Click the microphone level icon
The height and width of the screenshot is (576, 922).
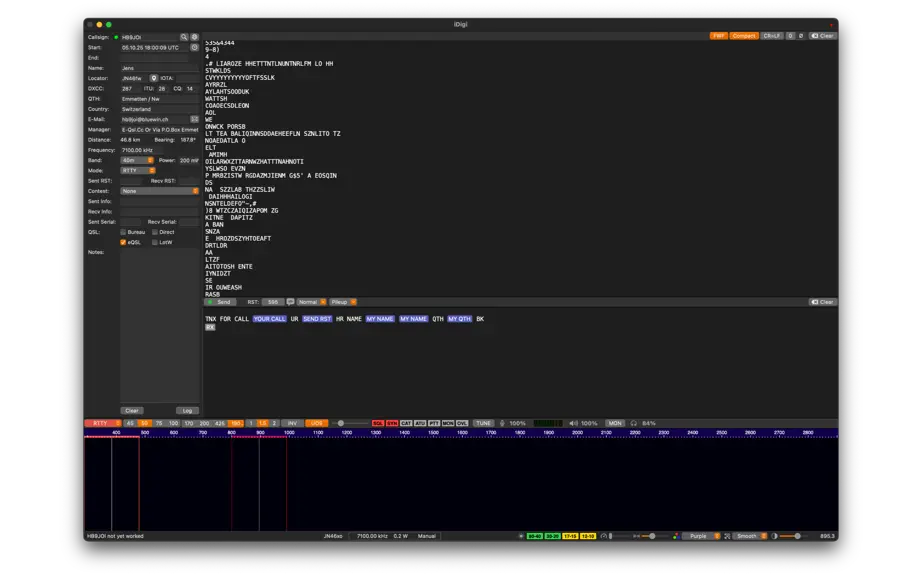[x=502, y=423]
